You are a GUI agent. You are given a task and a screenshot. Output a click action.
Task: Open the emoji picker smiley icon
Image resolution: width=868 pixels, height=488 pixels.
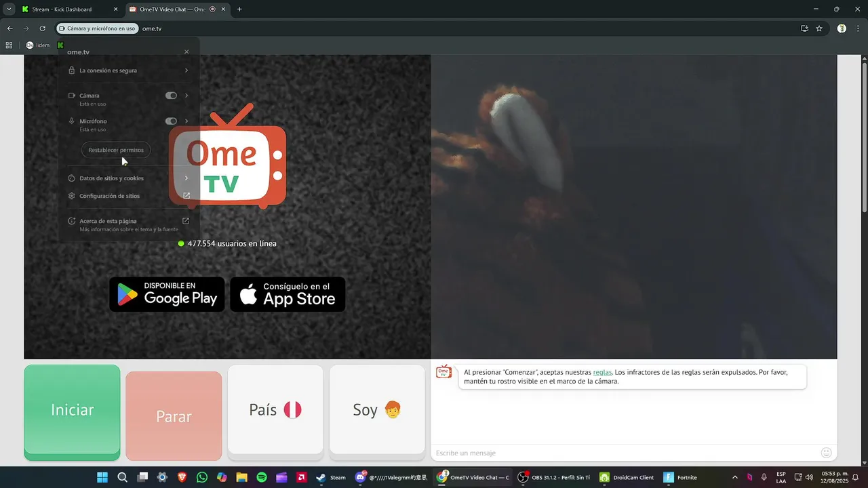pyautogui.click(x=826, y=453)
